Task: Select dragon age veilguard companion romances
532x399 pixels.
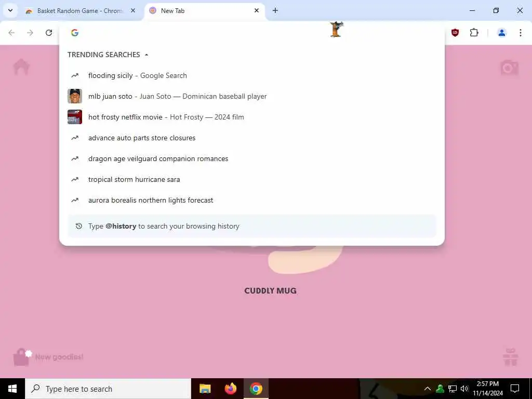Action: click(x=252, y=159)
